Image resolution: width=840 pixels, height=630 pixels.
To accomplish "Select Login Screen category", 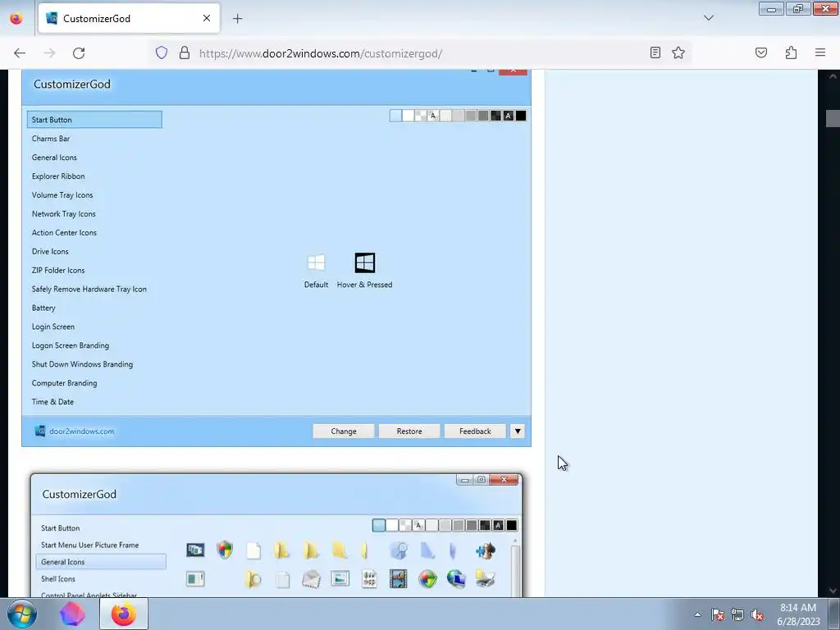I will click(x=53, y=326).
